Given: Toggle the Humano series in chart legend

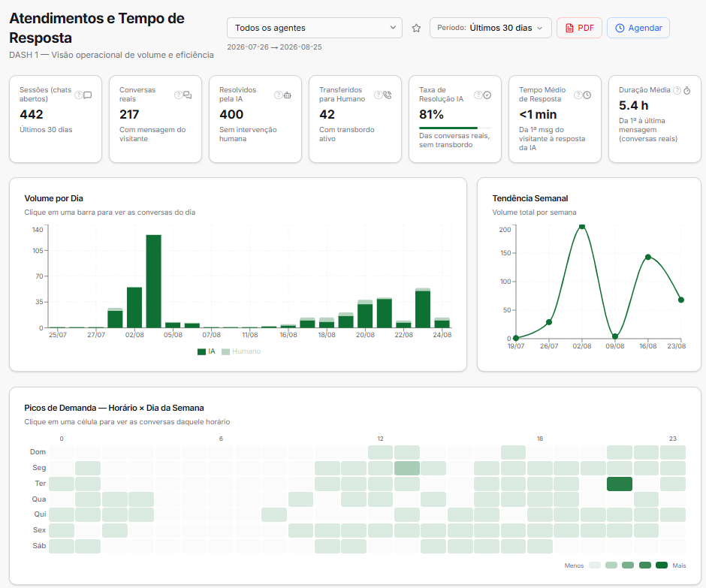Looking at the screenshot, I should tap(241, 351).
